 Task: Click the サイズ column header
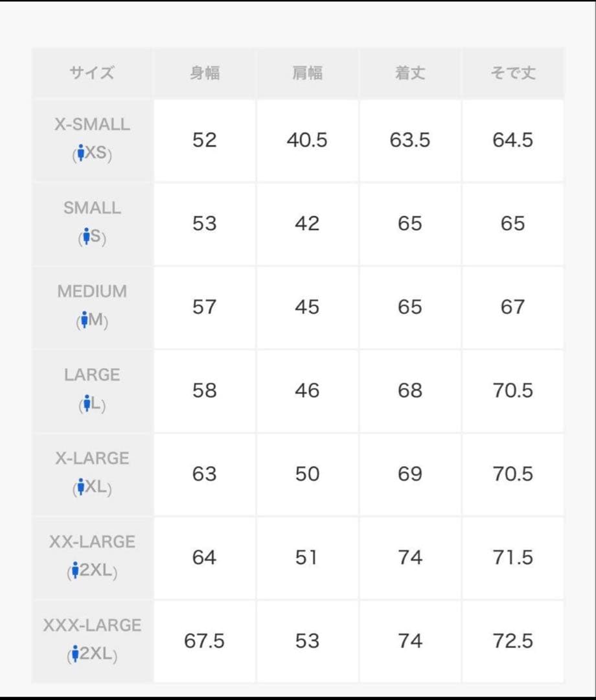click(x=92, y=73)
